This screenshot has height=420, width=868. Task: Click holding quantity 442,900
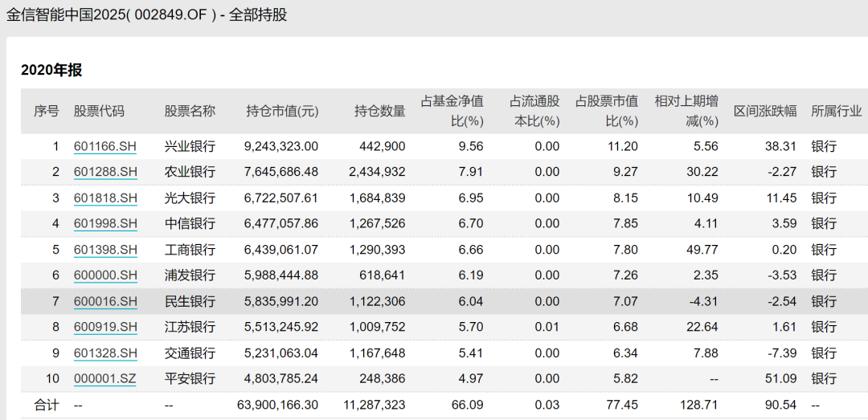383,147
